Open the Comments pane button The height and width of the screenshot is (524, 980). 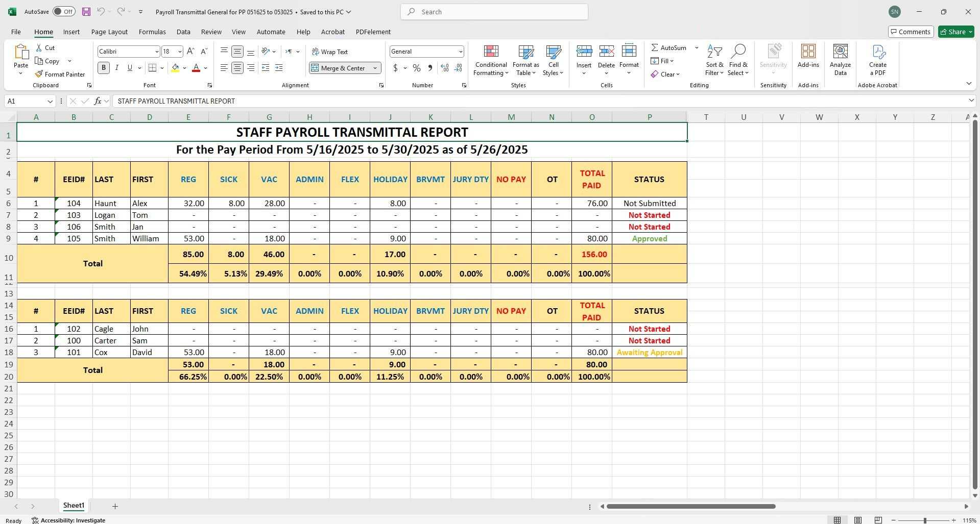[x=911, y=32]
